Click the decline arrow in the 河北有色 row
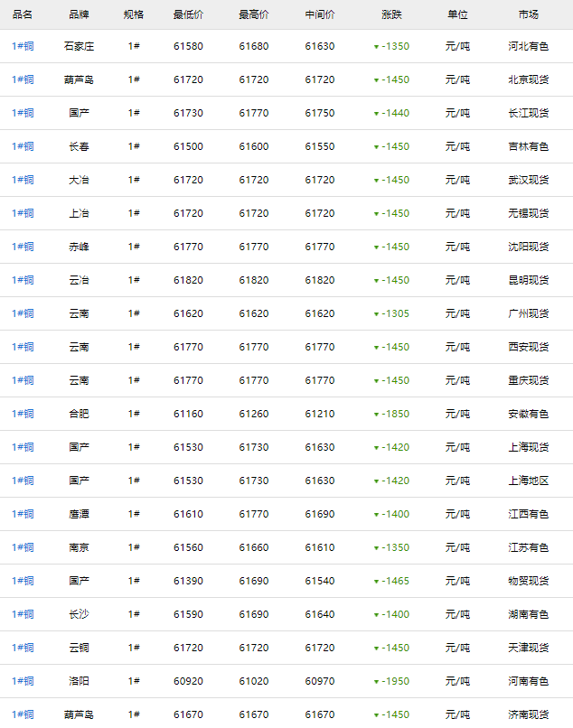Image resolution: width=573 pixels, height=728 pixels. pos(376,47)
